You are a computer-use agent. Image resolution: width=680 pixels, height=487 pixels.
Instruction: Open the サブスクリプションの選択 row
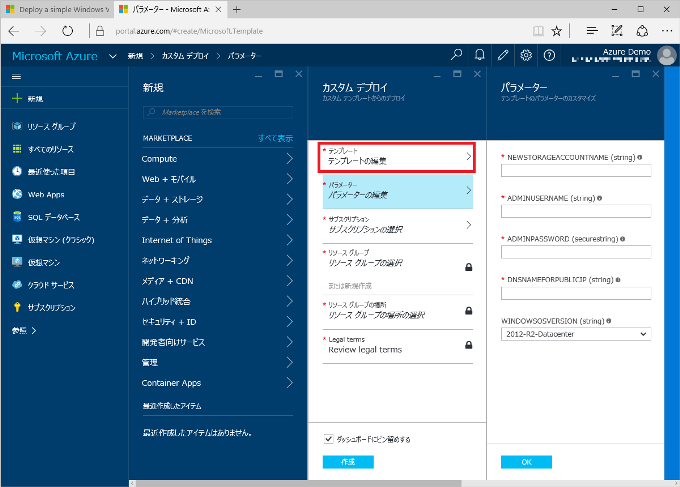(398, 225)
